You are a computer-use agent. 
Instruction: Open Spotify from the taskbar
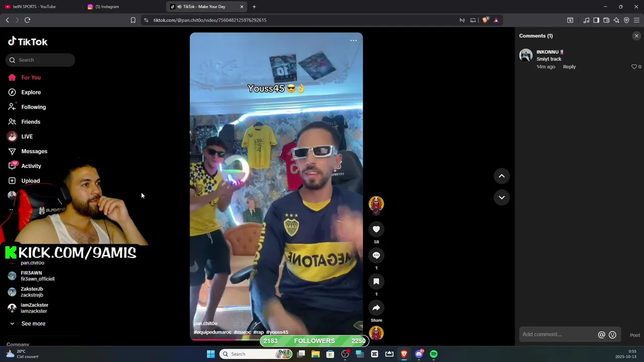pos(434,354)
